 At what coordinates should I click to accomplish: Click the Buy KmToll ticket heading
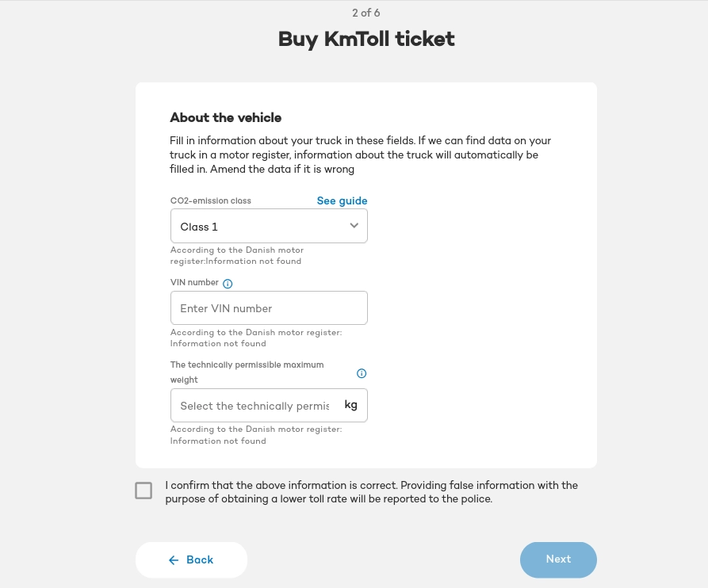tap(366, 39)
